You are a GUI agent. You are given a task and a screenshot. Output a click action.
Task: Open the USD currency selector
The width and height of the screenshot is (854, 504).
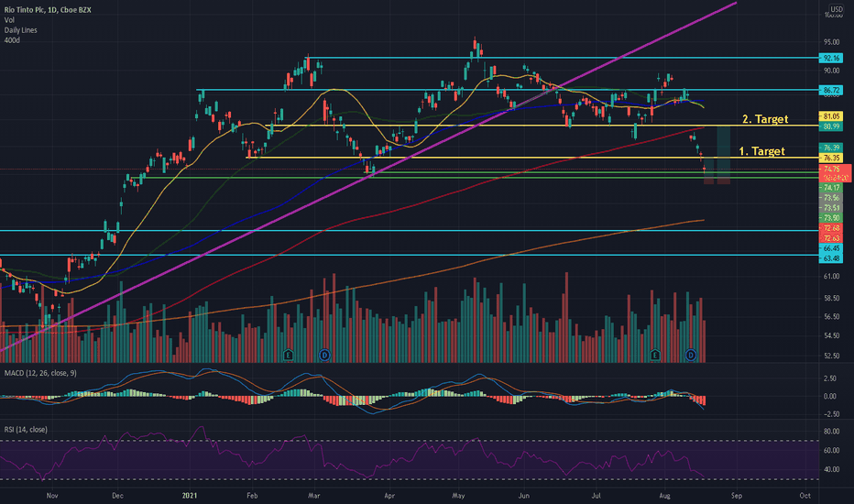pos(836,9)
